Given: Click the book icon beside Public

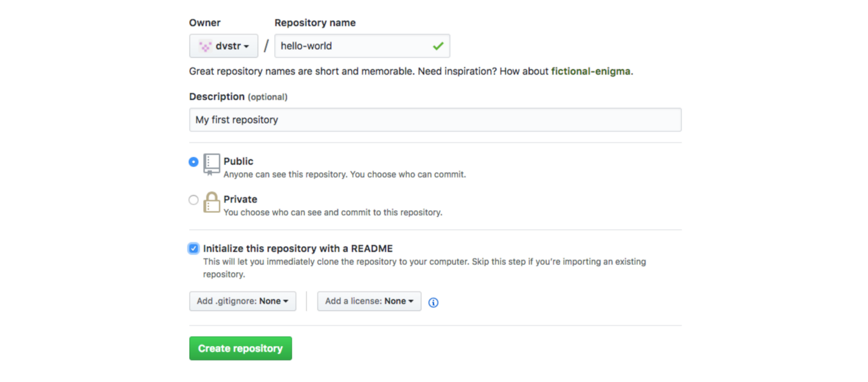Looking at the screenshot, I should coord(211,164).
